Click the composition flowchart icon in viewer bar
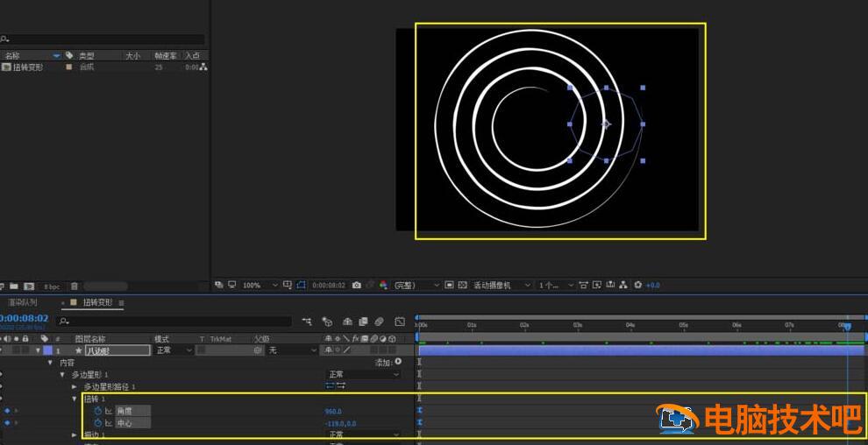This screenshot has height=445, width=868. [623, 286]
